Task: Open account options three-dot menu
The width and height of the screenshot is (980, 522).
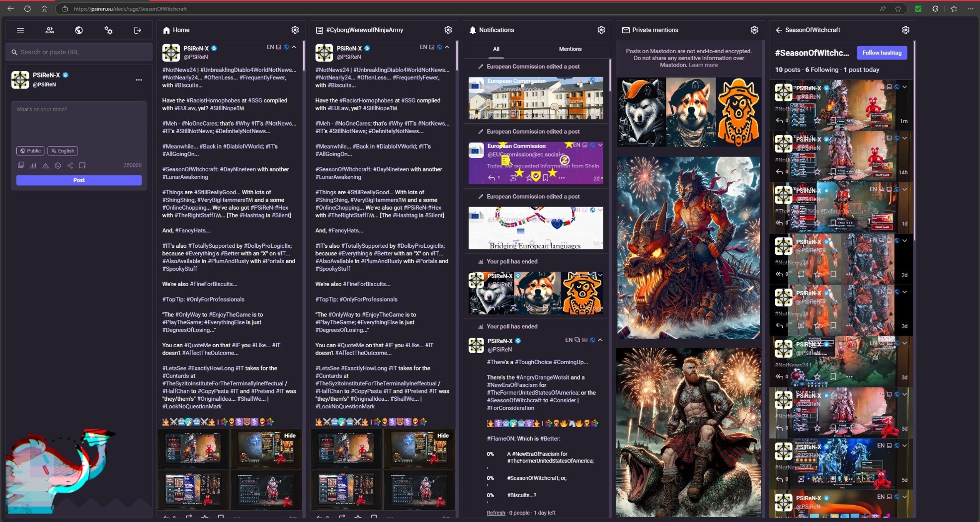Action: (139, 79)
